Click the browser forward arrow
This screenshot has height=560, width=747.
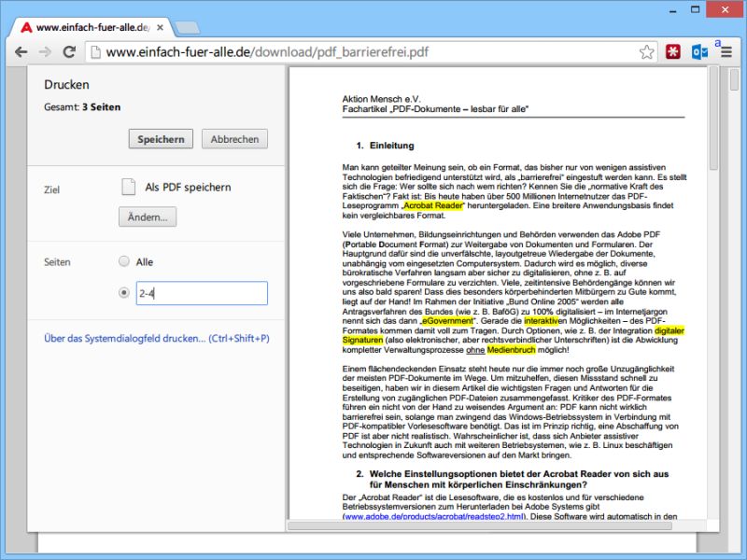point(45,52)
